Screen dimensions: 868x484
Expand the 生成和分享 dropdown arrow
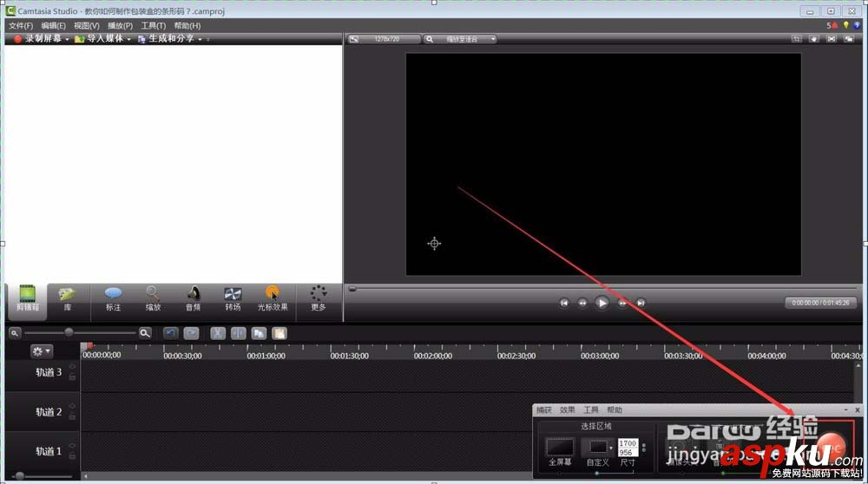200,39
